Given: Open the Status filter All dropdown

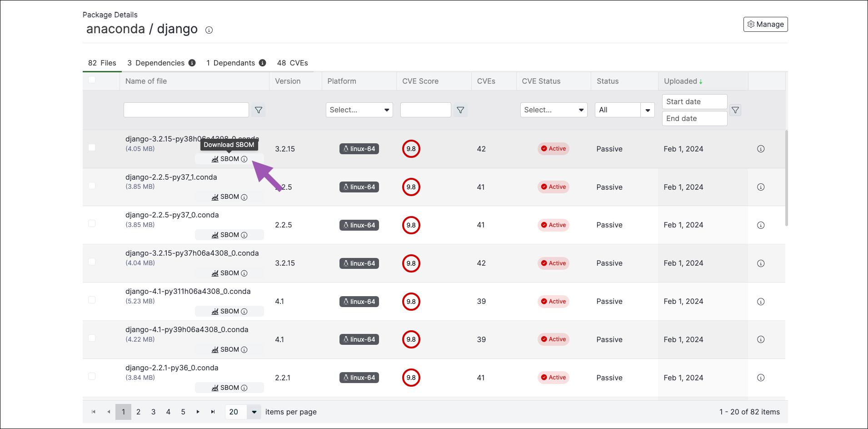Looking at the screenshot, I should [x=624, y=110].
